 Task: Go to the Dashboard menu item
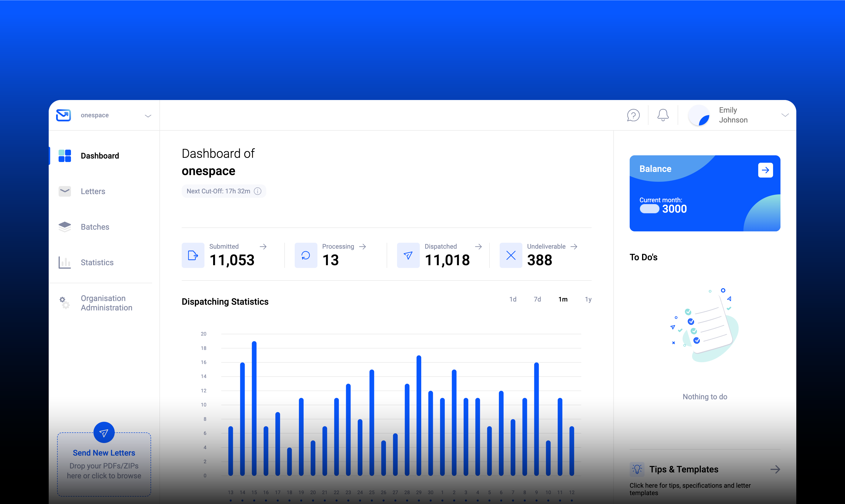point(100,156)
